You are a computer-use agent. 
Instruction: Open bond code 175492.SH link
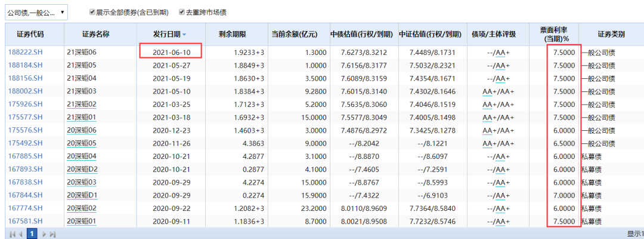25,144
